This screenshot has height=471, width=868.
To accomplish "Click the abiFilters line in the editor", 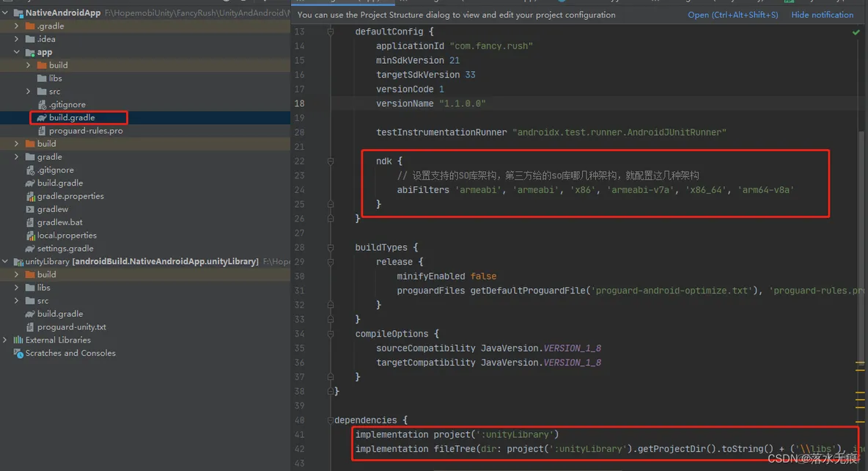I will [x=595, y=190].
